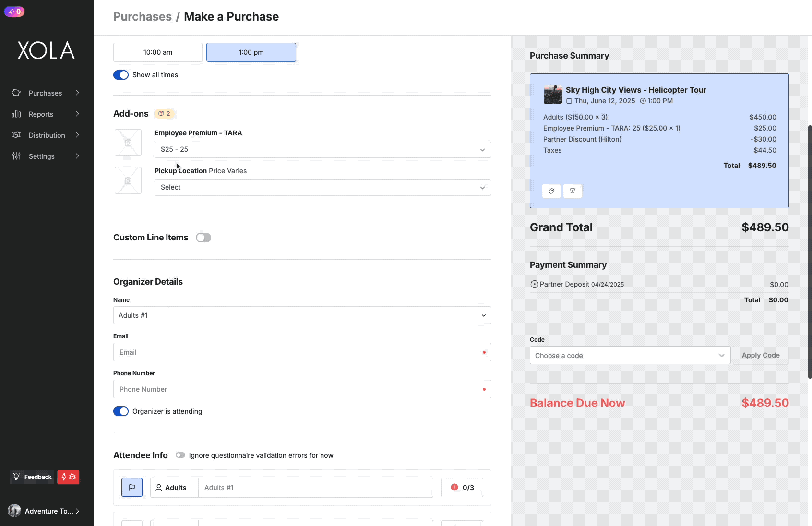Delete the item using the trash icon
Screen dimensions: 812x526
(x=573, y=191)
